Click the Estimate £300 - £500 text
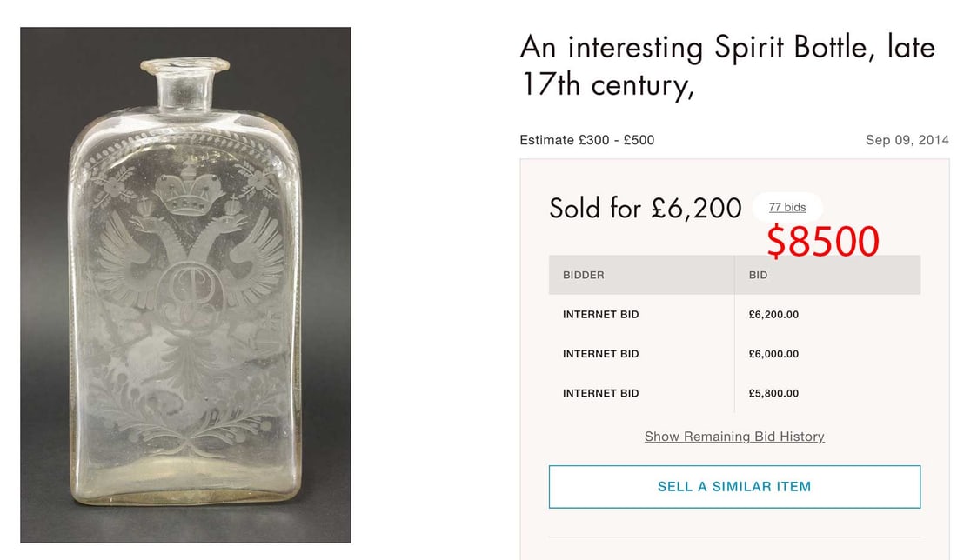Image resolution: width=957 pixels, height=560 pixels. (x=586, y=140)
